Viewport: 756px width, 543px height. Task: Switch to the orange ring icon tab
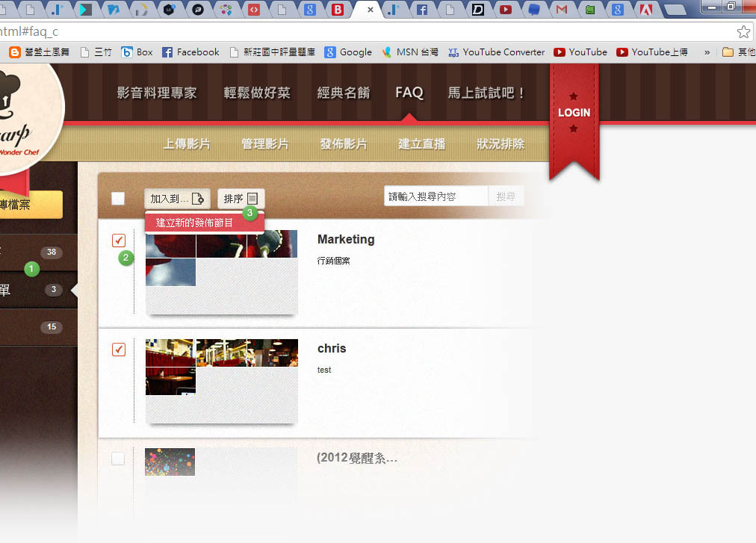point(142,10)
